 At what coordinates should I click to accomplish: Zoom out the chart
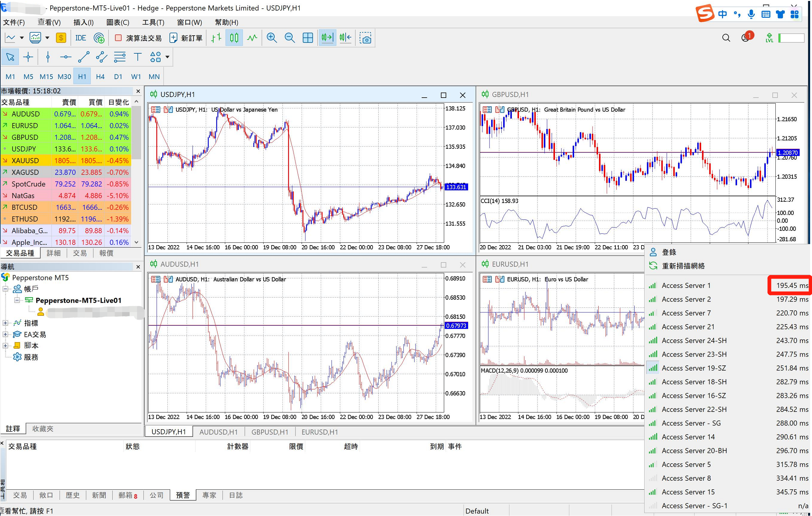point(290,38)
